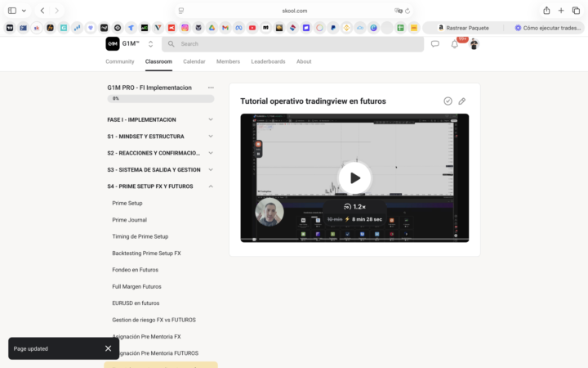Open the blue bar-chart bookmark icon
This screenshot has height=368, width=588.
pos(78,28)
